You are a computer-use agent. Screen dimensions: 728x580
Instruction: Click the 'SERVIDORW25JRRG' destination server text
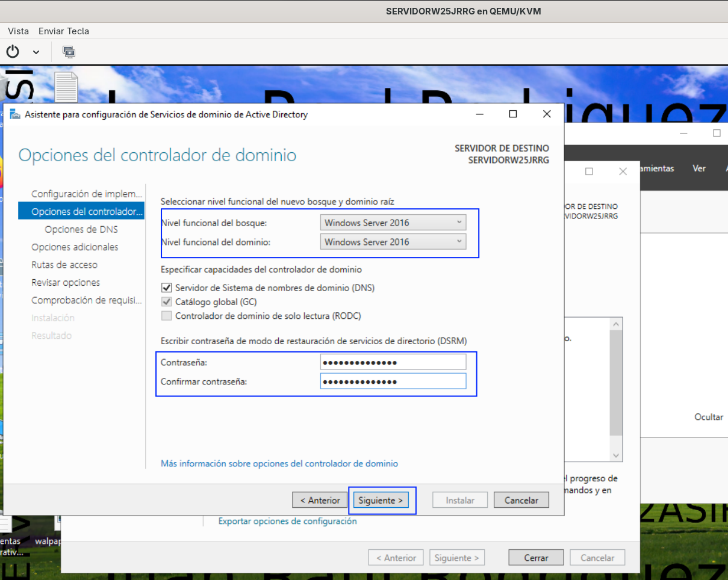point(508,160)
